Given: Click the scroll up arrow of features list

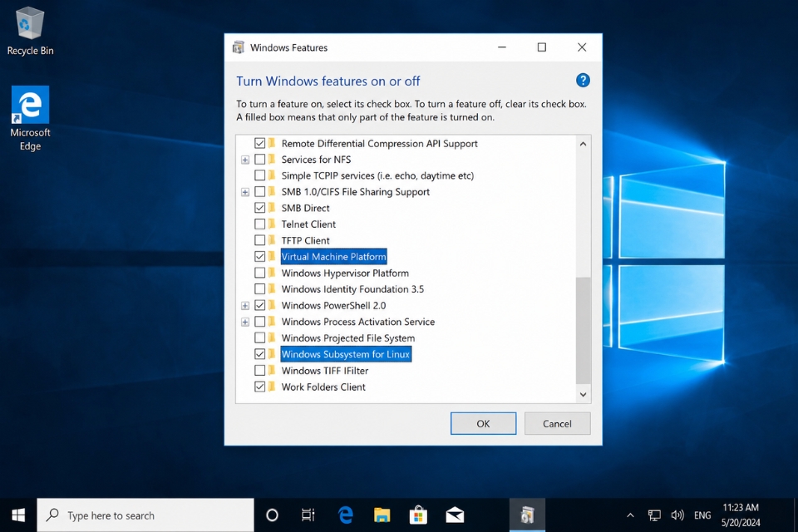Looking at the screenshot, I should 584,144.
